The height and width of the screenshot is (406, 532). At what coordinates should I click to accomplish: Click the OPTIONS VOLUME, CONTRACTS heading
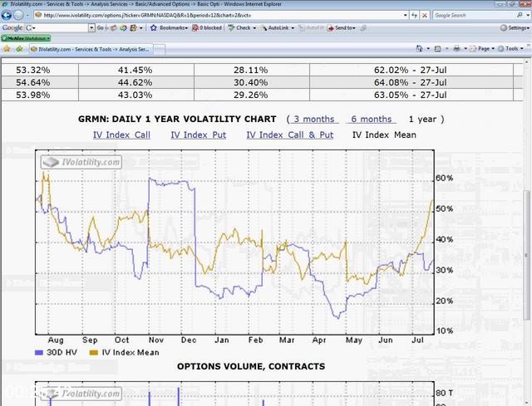251,366
